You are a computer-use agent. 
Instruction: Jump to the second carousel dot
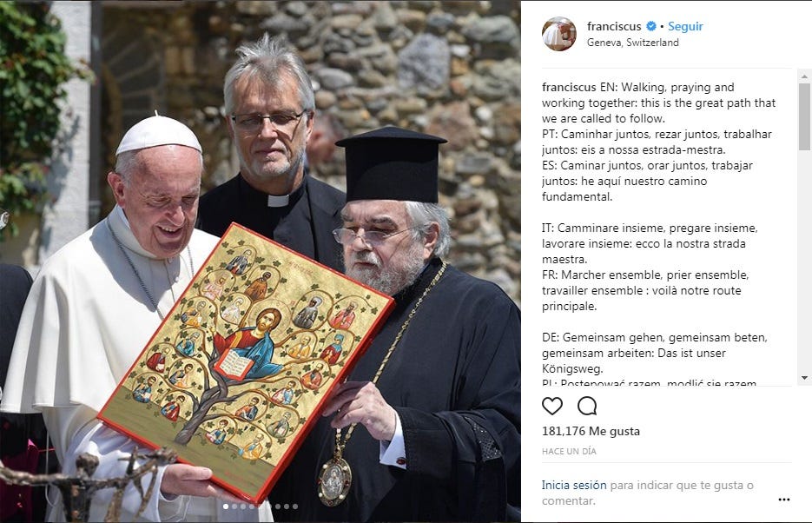click(x=234, y=506)
